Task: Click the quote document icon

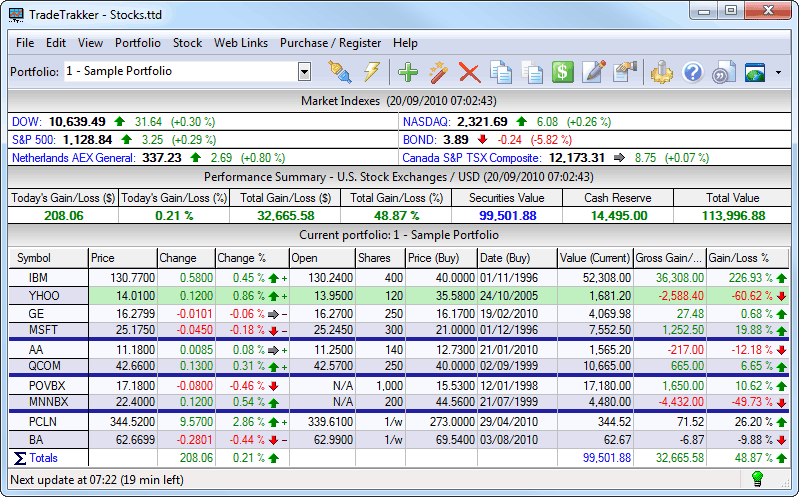Action: click(724, 72)
